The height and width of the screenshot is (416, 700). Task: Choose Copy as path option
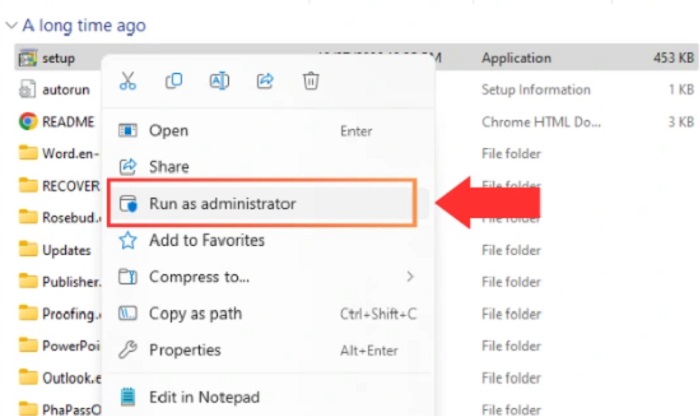pos(195,313)
